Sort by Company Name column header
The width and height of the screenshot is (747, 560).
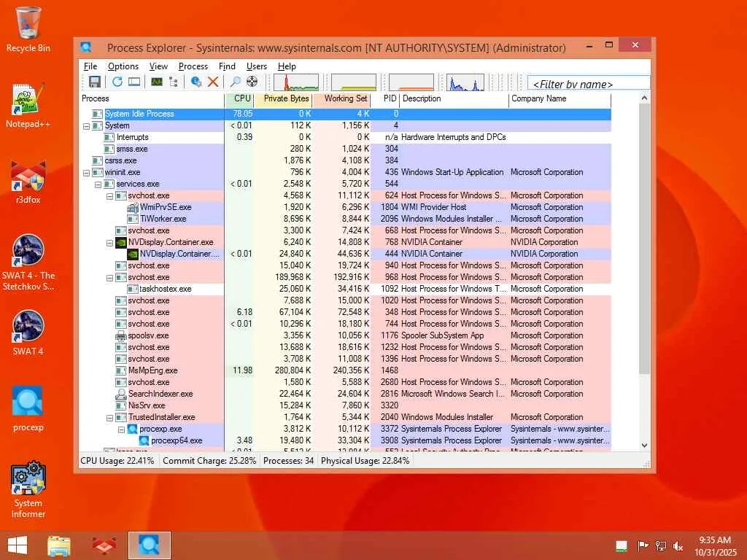click(560, 98)
